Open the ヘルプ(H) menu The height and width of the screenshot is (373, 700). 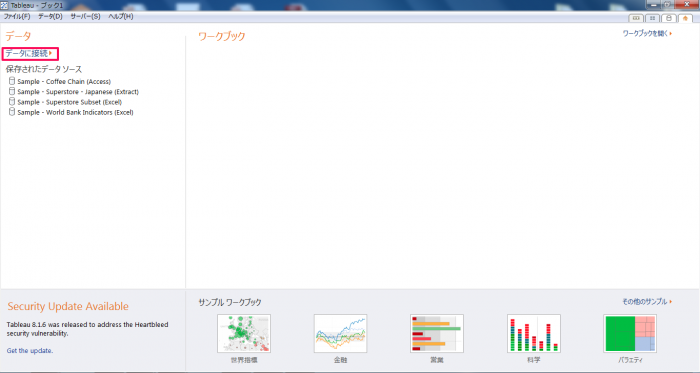pyautogui.click(x=121, y=16)
